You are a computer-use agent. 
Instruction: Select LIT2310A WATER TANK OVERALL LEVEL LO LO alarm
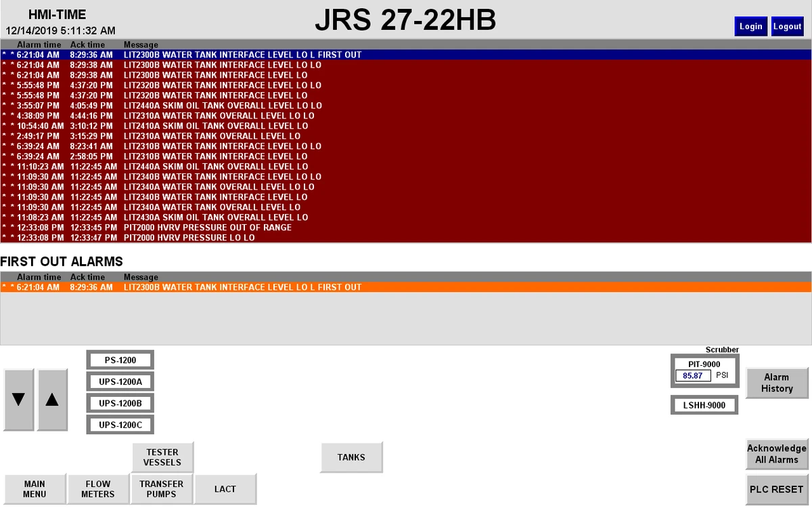click(406, 116)
